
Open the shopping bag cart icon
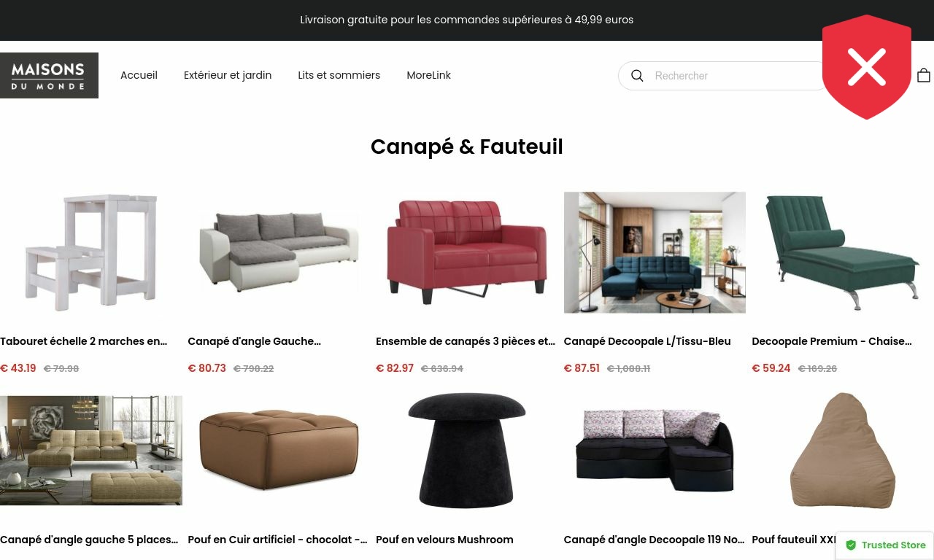tap(924, 75)
